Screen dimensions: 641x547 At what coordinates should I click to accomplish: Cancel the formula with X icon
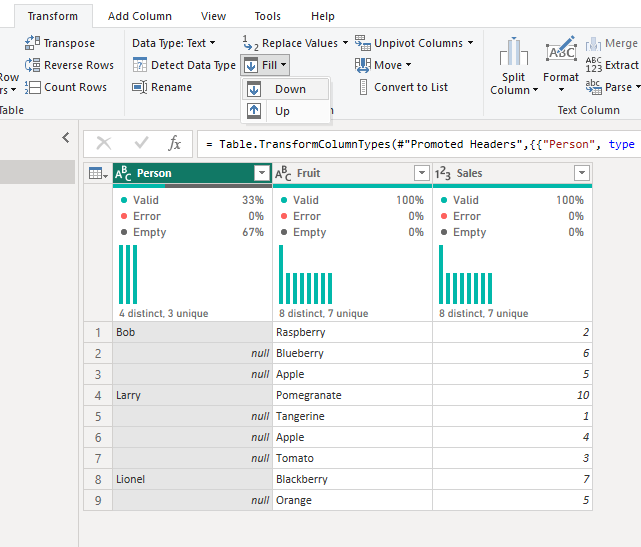click(x=104, y=143)
